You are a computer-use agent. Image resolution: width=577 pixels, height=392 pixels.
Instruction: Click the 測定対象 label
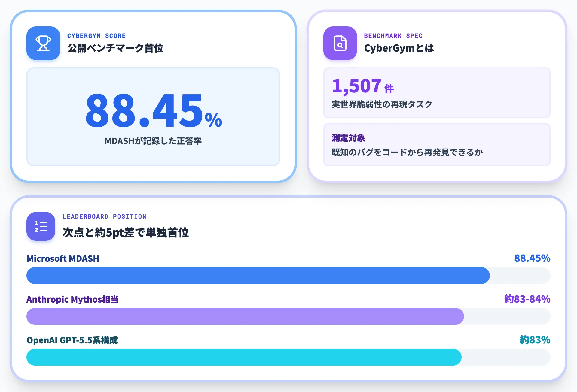click(348, 138)
